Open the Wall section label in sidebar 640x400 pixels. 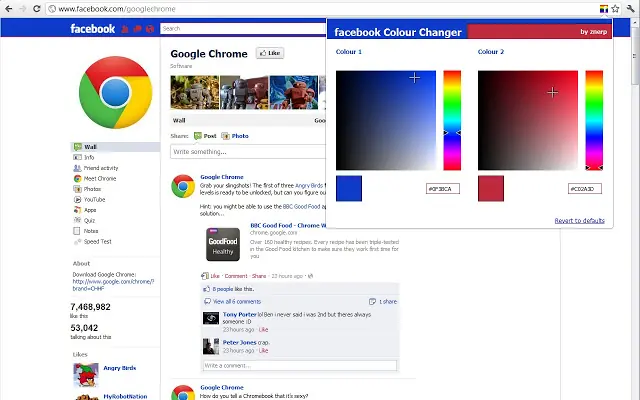(91, 147)
